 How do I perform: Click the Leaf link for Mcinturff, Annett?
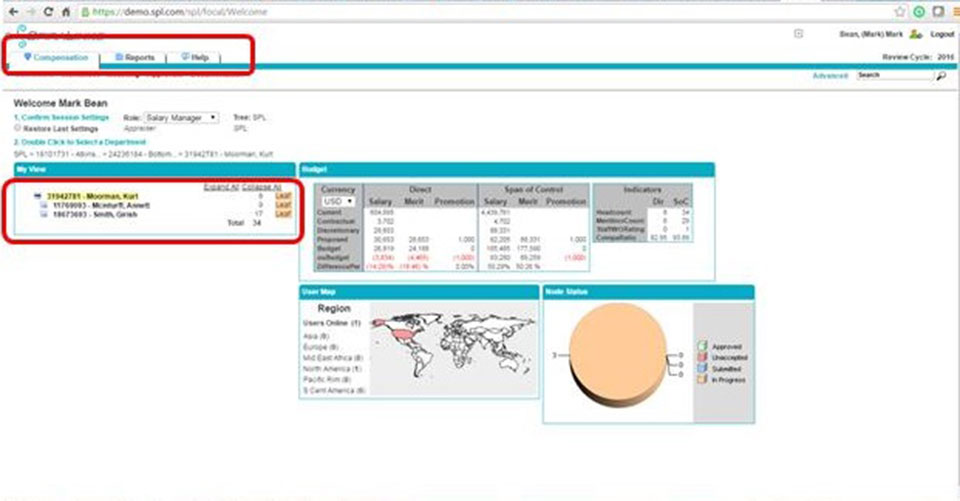[x=283, y=205]
